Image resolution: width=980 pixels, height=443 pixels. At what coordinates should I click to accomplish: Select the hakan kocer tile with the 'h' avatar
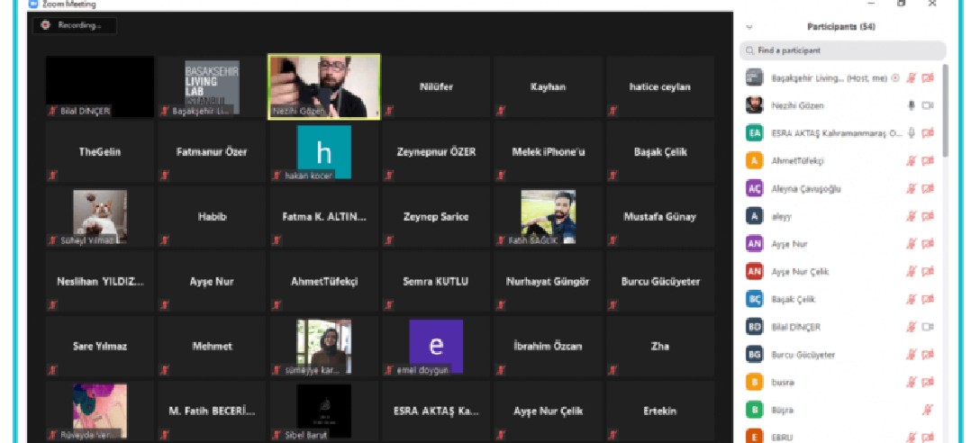pyautogui.click(x=323, y=151)
